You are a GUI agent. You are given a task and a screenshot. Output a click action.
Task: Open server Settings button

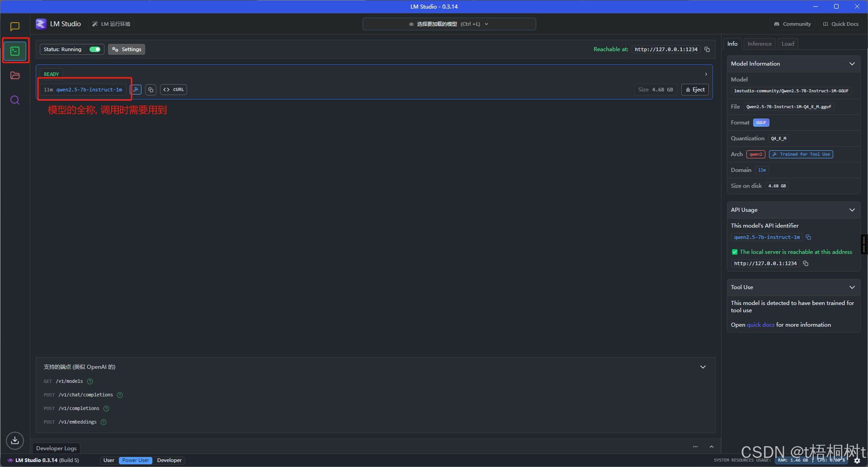point(127,49)
